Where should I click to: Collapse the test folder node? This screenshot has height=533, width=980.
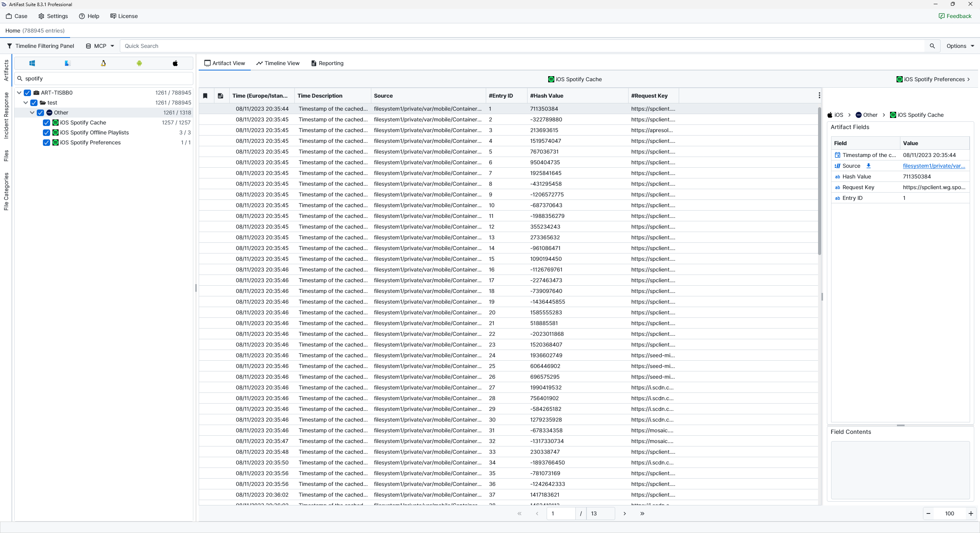pyautogui.click(x=26, y=103)
